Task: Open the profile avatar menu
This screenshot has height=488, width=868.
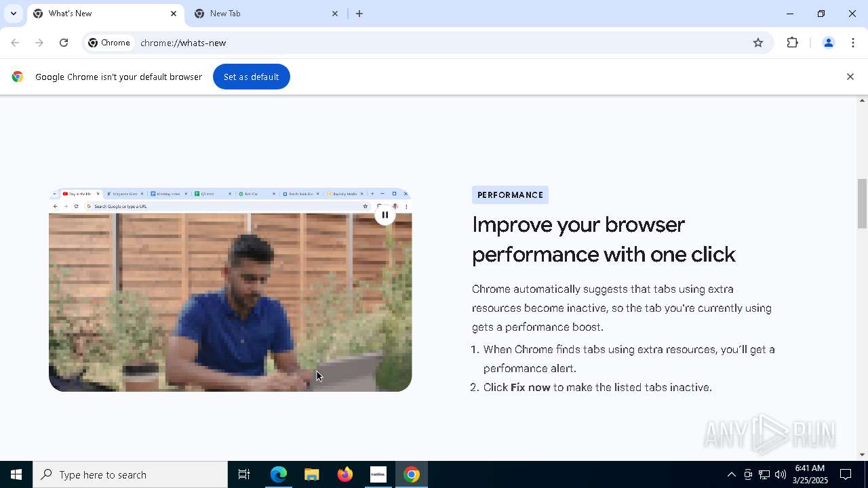Action: (x=828, y=43)
